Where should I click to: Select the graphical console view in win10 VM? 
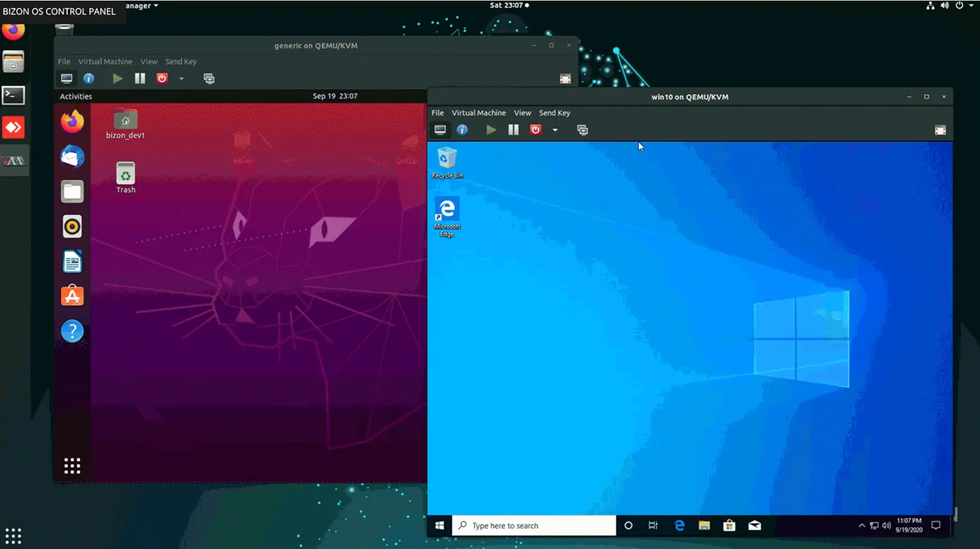(440, 130)
